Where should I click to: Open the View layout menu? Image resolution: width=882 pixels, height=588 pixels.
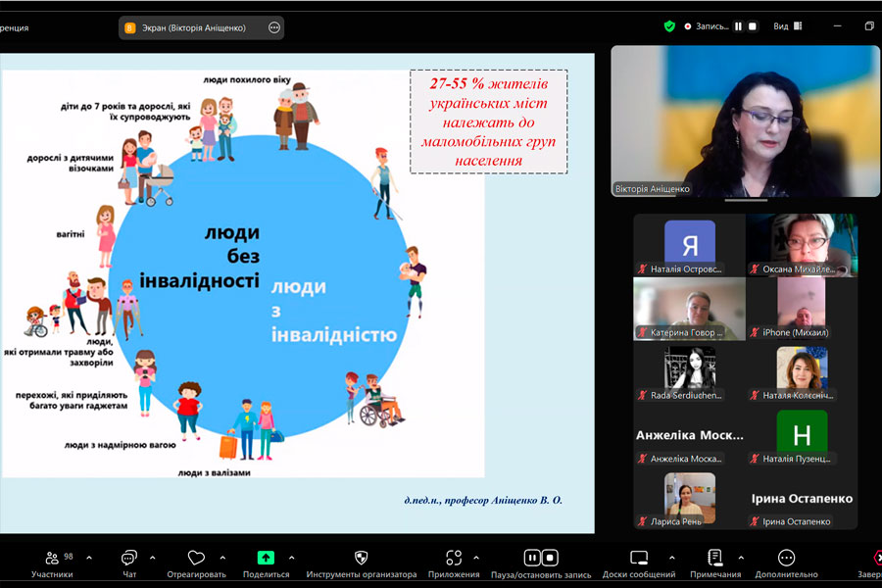788,26
